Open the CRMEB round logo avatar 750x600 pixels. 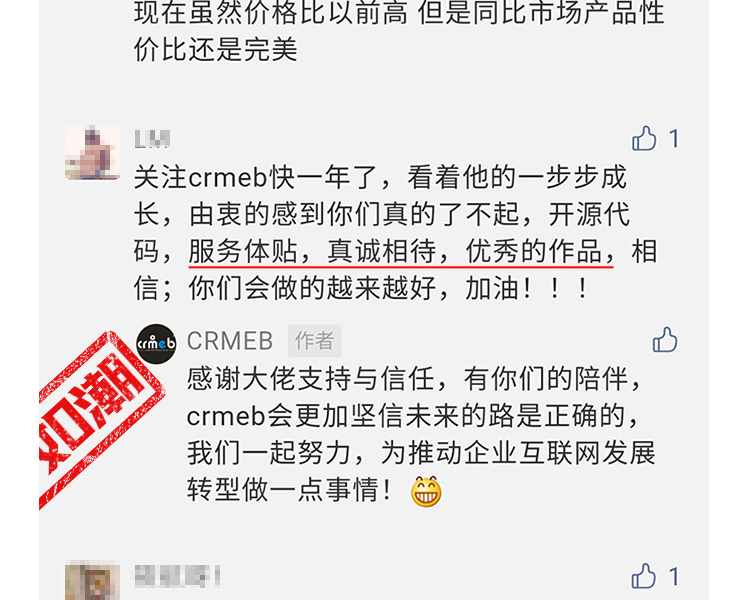pos(156,344)
